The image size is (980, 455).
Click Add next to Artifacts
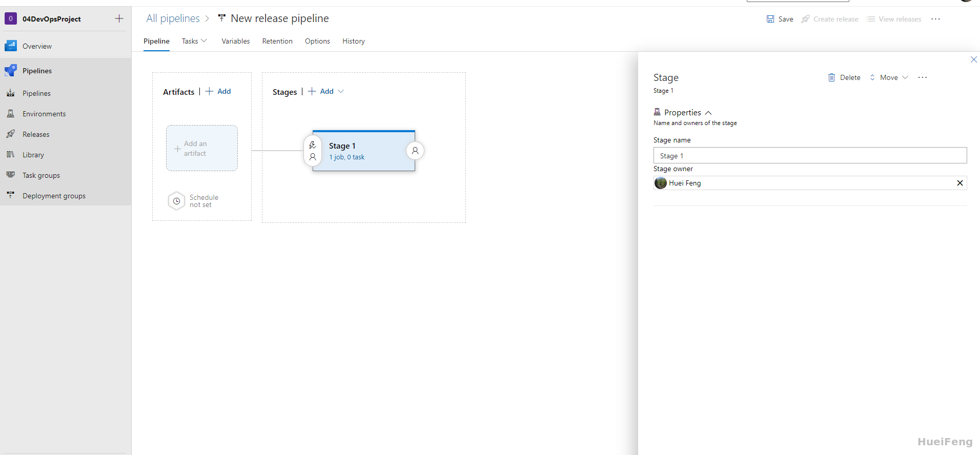click(218, 91)
